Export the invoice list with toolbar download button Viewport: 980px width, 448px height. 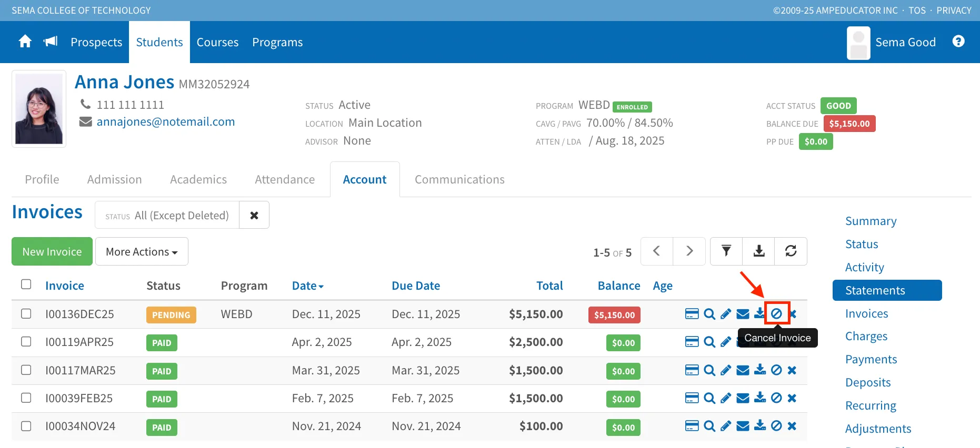tap(758, 251)
